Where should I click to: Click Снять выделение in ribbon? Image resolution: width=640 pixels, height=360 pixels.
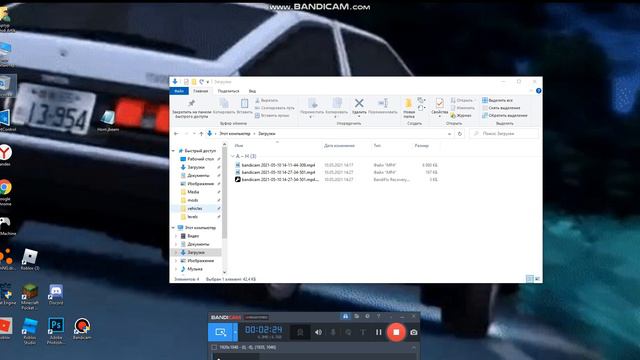click(501, 108)
